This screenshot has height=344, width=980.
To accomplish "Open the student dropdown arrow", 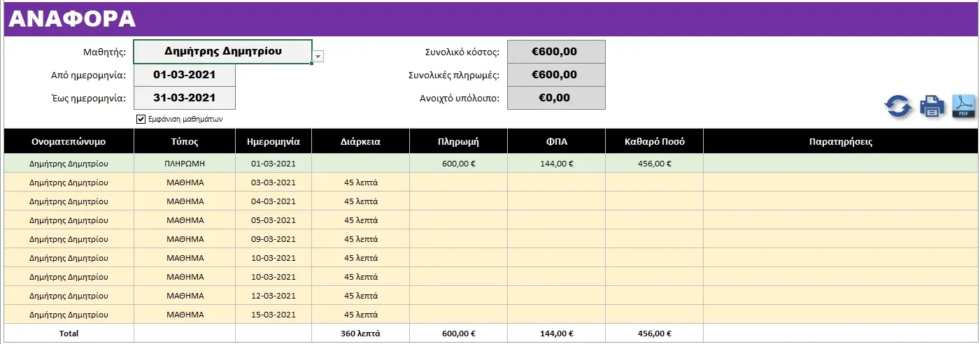I will 318,57.
